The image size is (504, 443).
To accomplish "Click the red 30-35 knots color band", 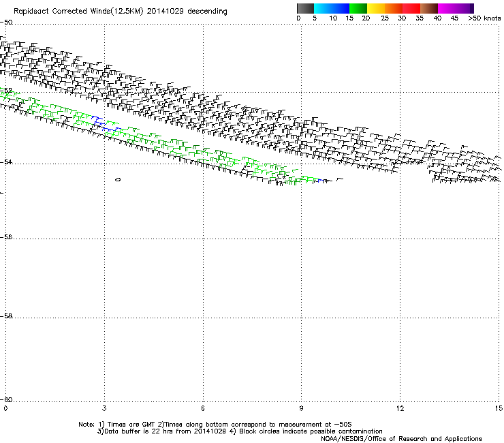I will tap(411, 8).
